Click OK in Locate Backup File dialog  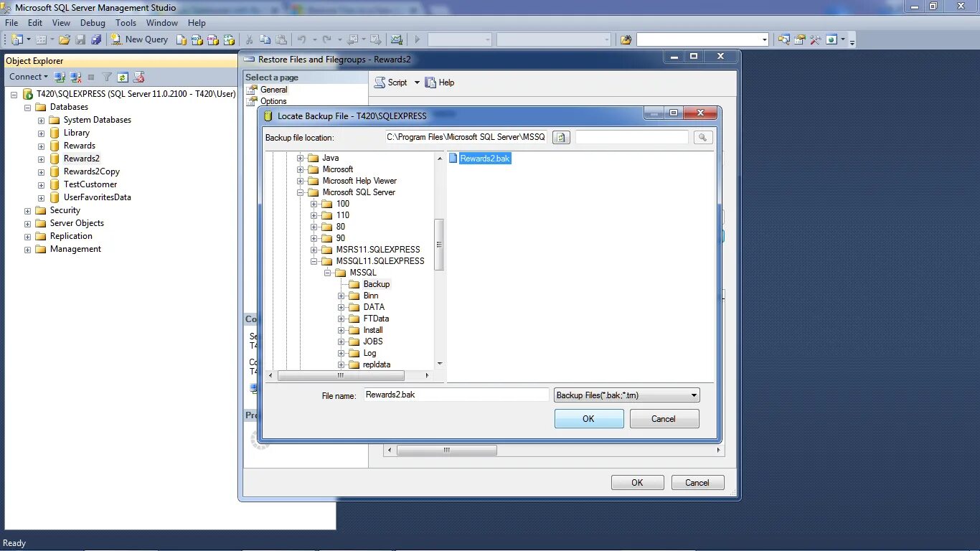click(x=589, y=419)
